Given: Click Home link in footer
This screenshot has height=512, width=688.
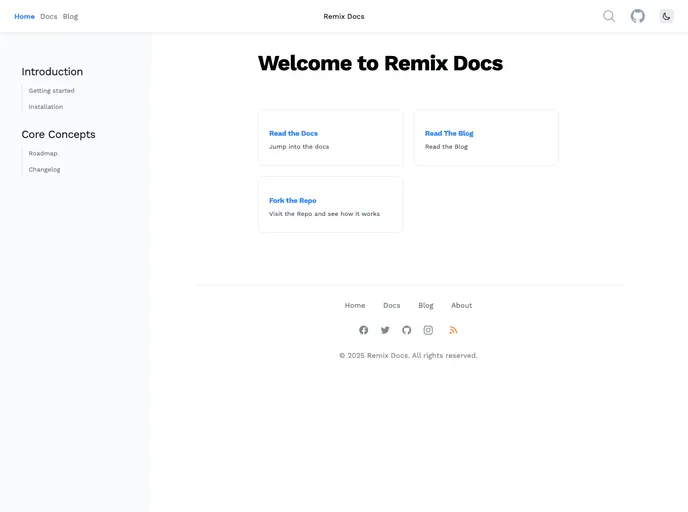Looking at the screenshot, I should [355, 305].
